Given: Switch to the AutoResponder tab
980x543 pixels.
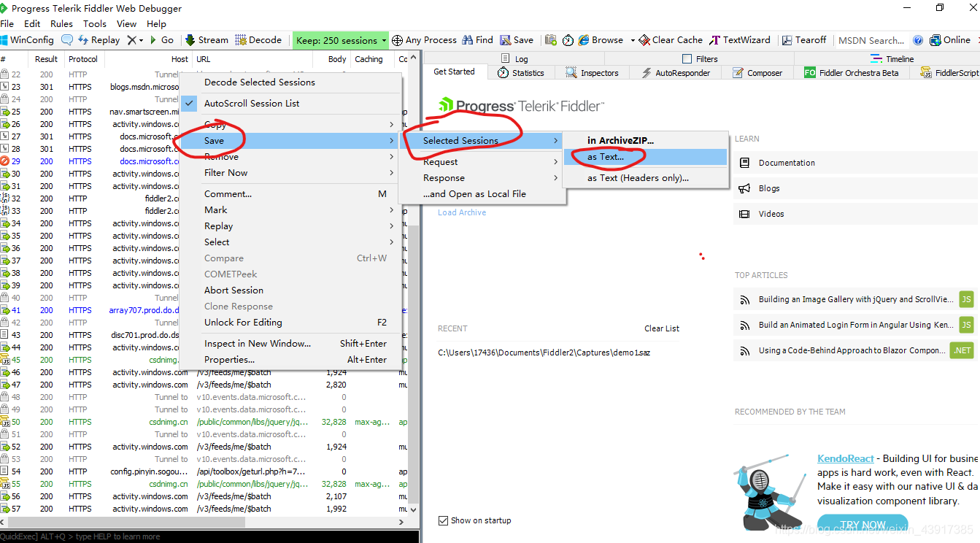Looking at the screenshot, I should pos(675,73).
